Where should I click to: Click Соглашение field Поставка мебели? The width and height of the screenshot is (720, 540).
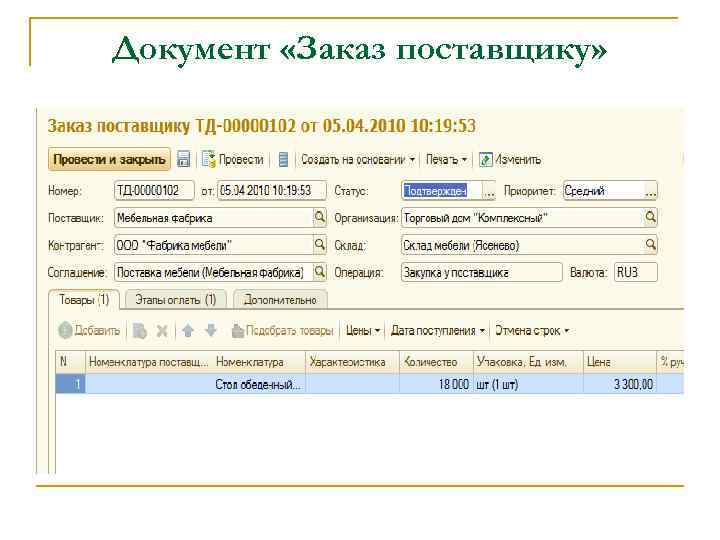point(214,272)
